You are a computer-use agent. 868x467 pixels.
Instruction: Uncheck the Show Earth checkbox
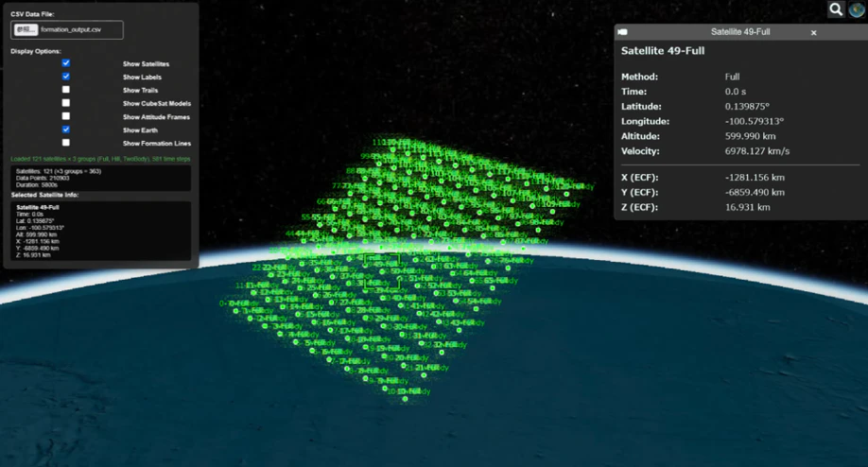(x=66, y=130)
